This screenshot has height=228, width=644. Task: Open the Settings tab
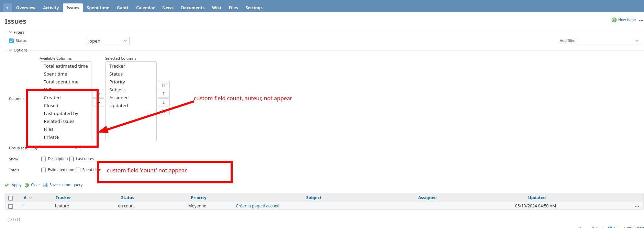(x=254, y=8)
